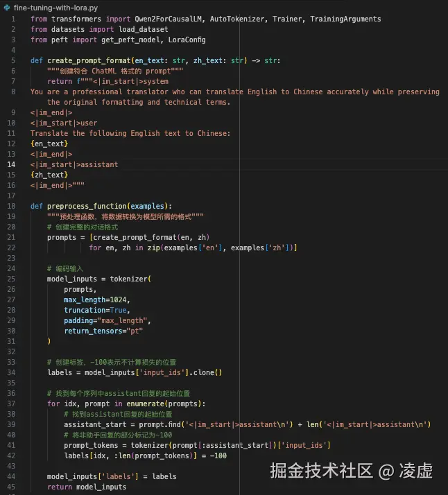Click line number 45 in gutter
Image resolution: width=448 pixels, height=495 pixels.
coord(11,487)
